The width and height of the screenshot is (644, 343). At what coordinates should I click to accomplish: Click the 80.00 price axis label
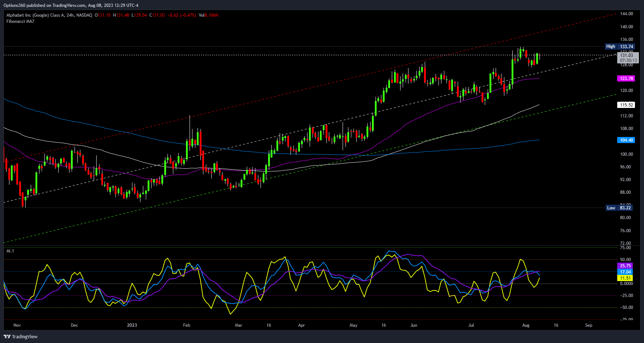point(625,218)
